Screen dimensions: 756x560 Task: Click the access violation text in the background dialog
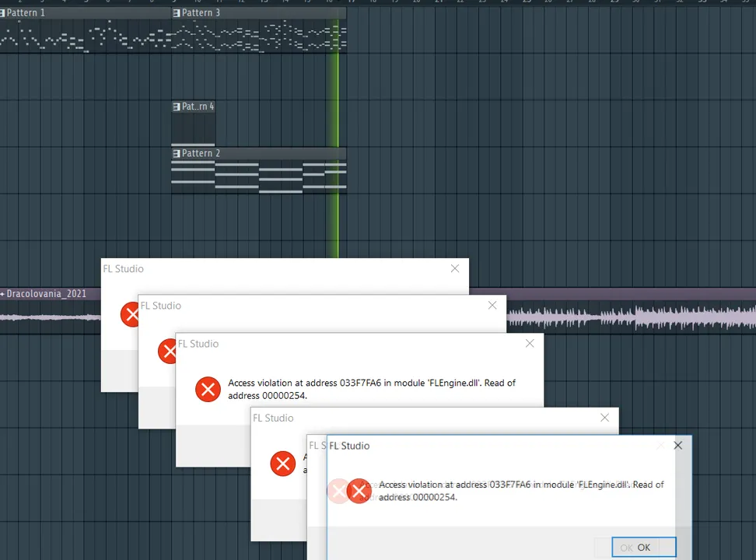point(372,389)
